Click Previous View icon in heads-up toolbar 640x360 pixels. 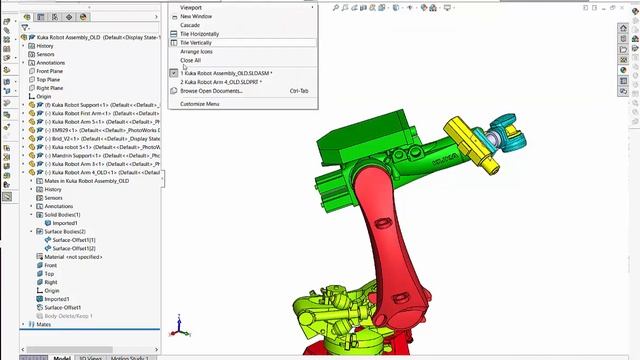click(354, 8)
